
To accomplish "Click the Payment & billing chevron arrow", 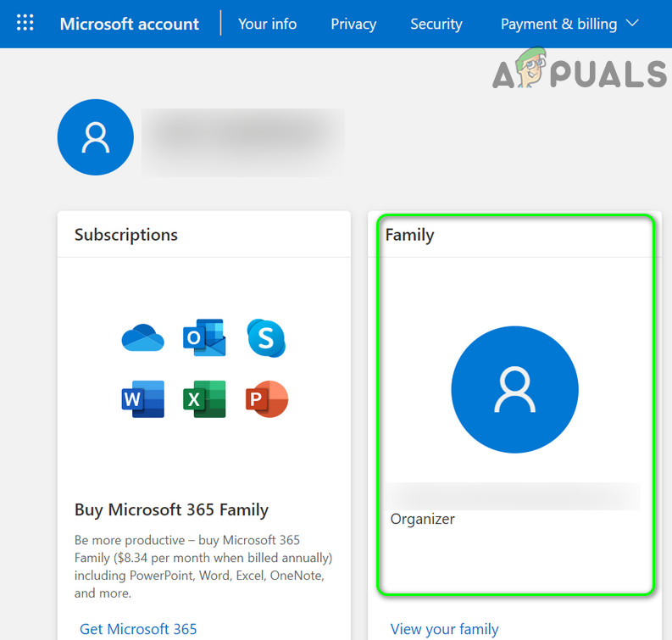I will 632,23.
